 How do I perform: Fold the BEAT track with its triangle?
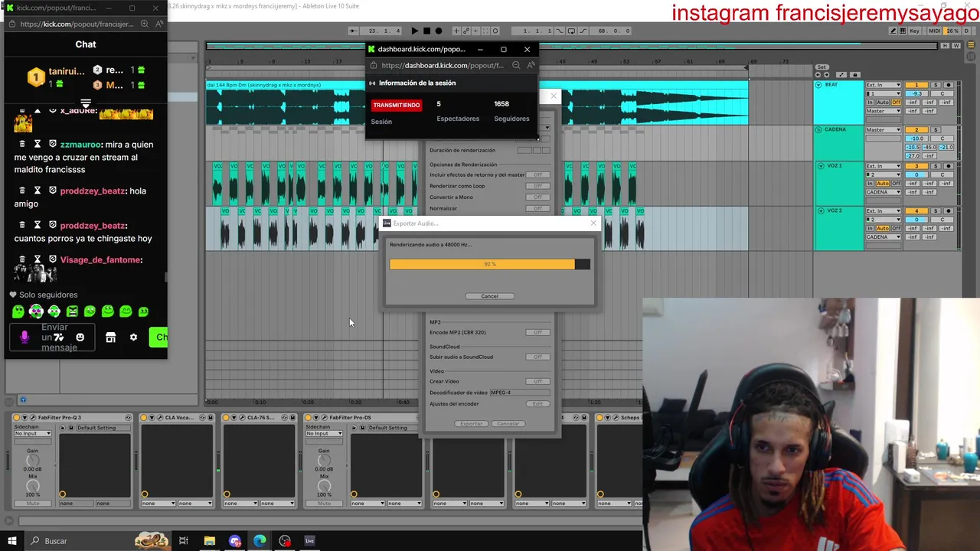click(x=818, y=85)
